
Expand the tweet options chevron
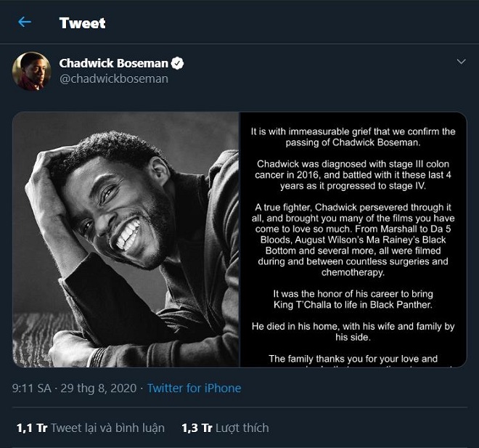[461, 63]
